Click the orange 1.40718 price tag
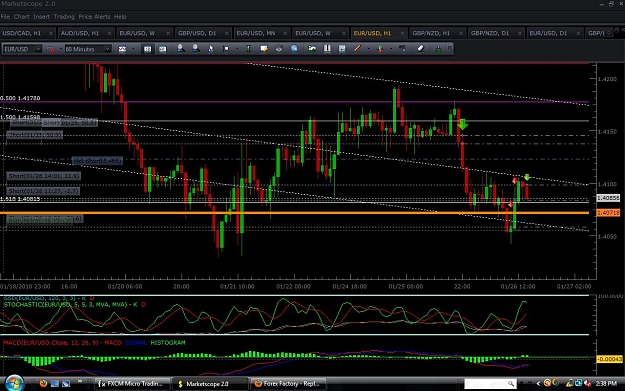Screen dimensions: 625x391 pos(608,213)
